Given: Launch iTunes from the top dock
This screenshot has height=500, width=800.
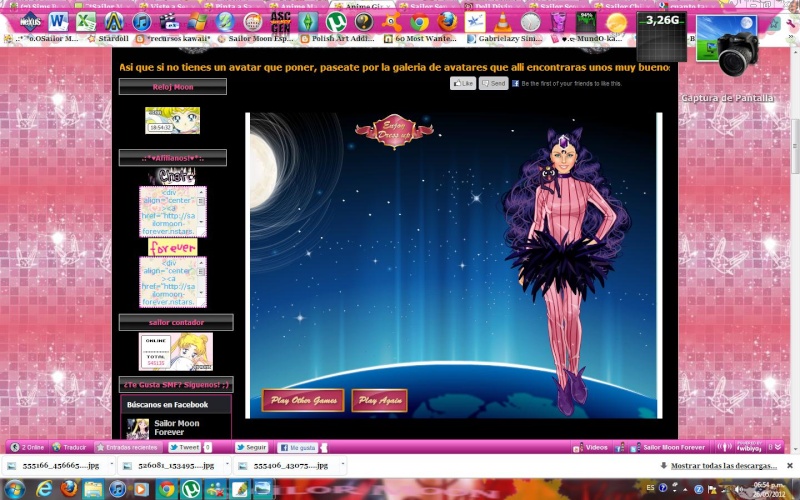Looking at the screenshot, I should [142, 22].
